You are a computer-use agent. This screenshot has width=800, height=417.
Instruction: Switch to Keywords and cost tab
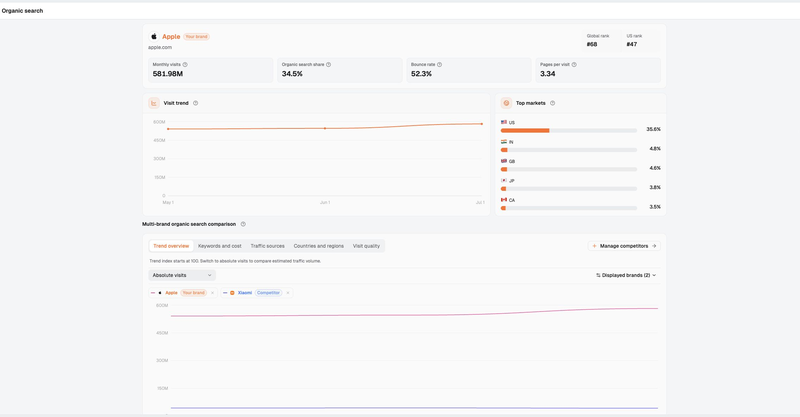[x=219, y=246]
